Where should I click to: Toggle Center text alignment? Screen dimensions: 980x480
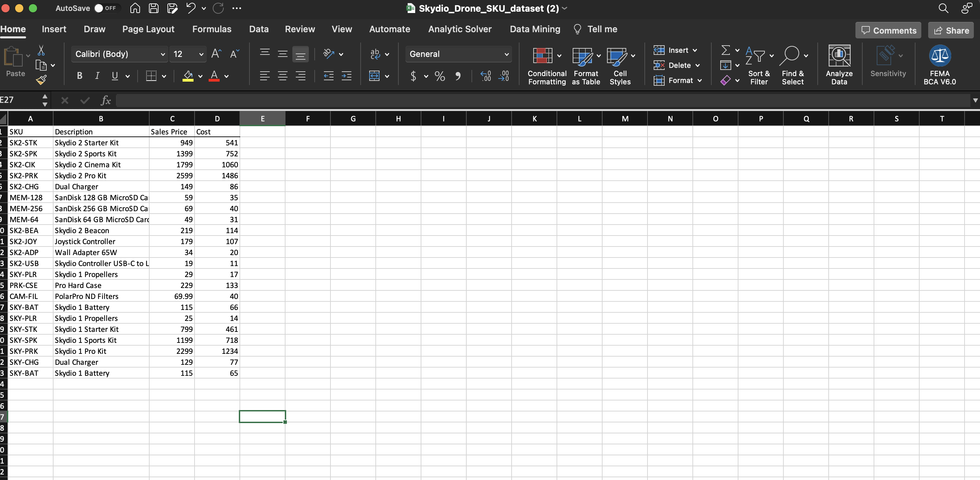tap(283, 76)
